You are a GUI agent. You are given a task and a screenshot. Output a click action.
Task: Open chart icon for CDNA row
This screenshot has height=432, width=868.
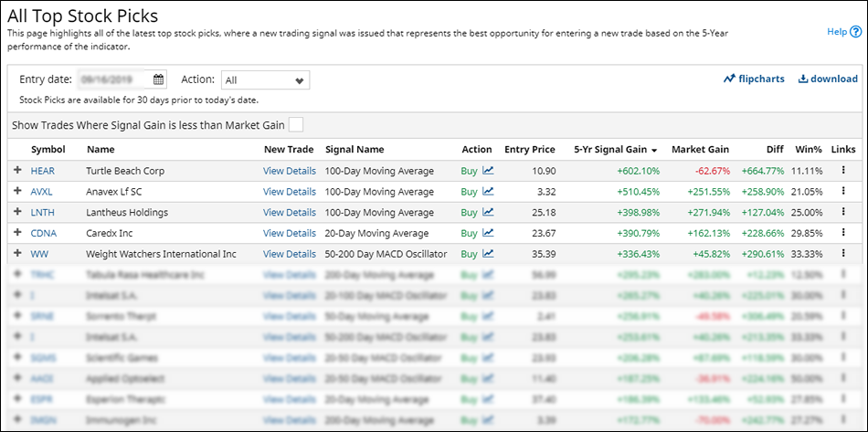[488, 233]
